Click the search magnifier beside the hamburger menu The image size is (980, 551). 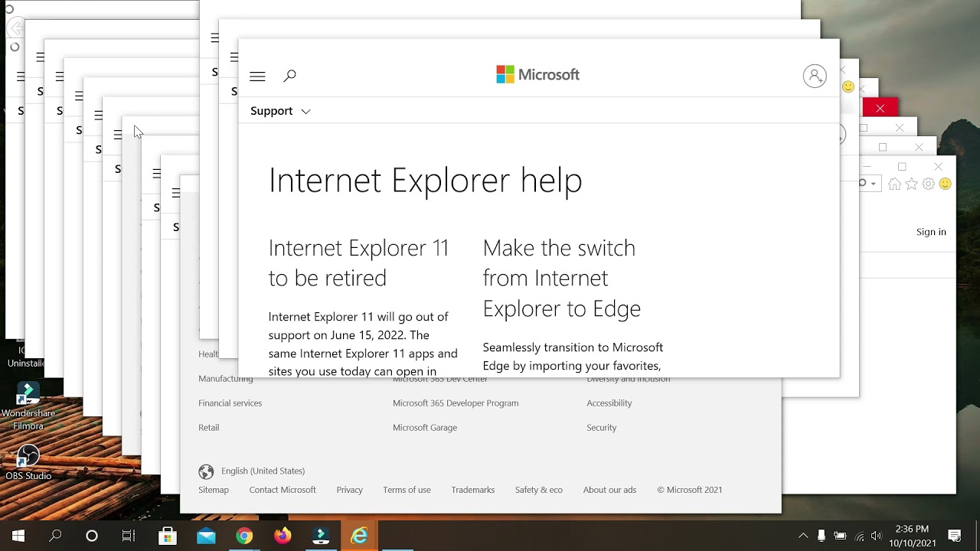[289, 76]
